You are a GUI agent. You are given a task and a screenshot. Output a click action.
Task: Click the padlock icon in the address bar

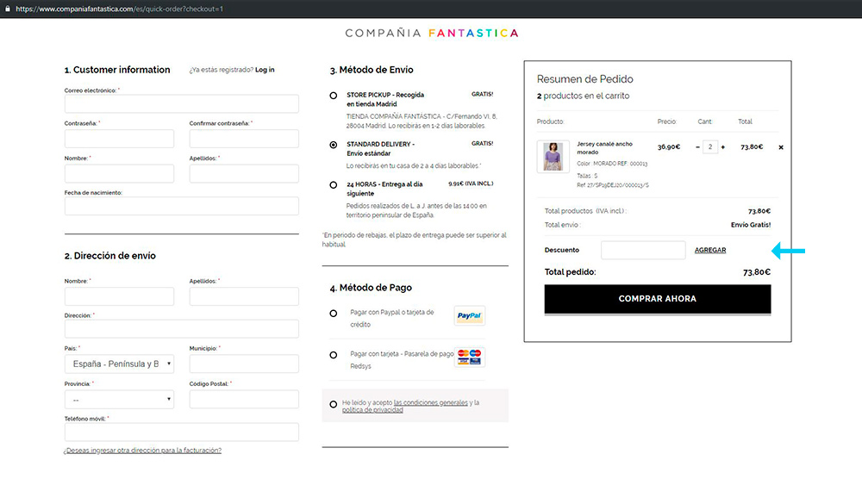(x=7, y=9)
